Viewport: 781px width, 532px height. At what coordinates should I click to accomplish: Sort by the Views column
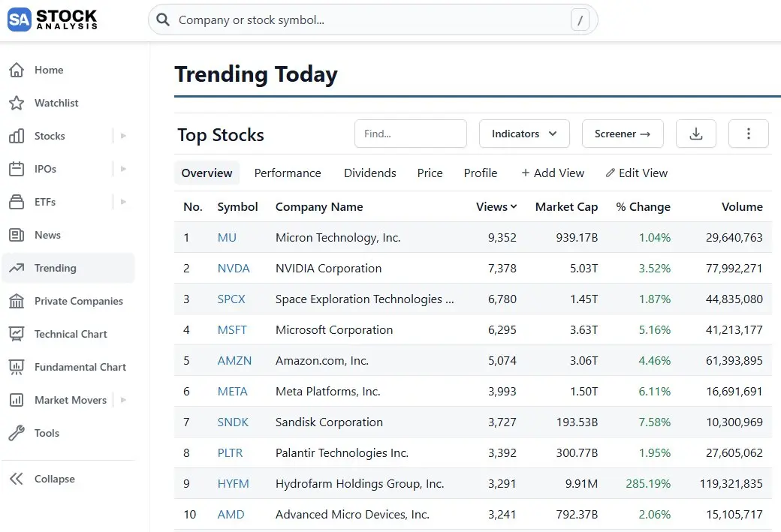click(x=496, y=206)
